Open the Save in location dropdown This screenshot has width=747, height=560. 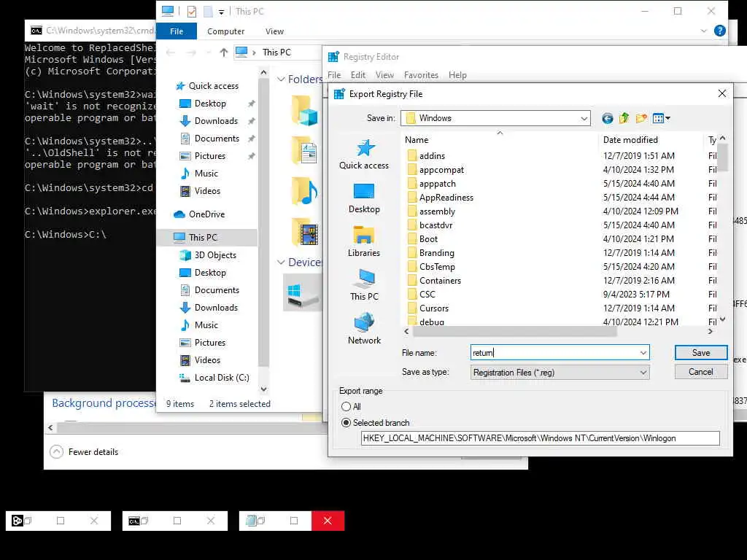[584, 118]
